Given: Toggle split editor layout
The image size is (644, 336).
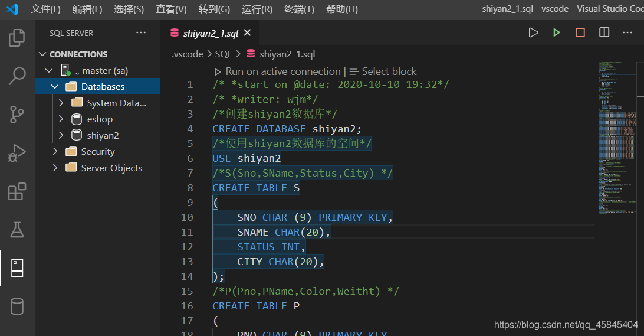Looking at the screenshot, I should pyautogui.click(x=604, y=32).
